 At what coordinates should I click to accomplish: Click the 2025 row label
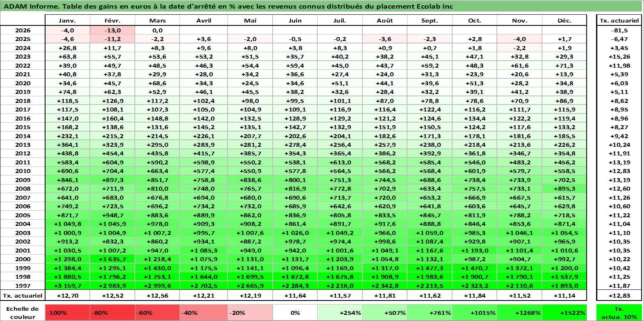(23, 39)
